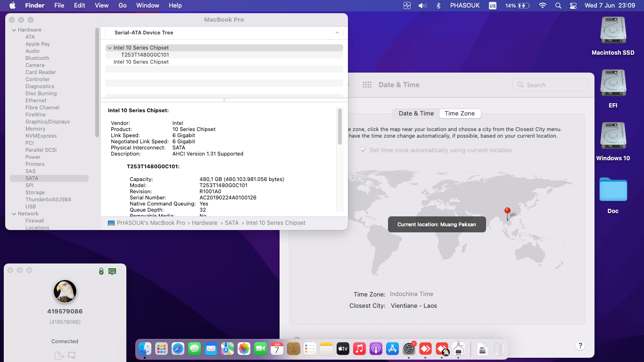The image size is (644, 362).
Task: Launch the Calendar app showing June 7
Action: [x=277, y=348]
